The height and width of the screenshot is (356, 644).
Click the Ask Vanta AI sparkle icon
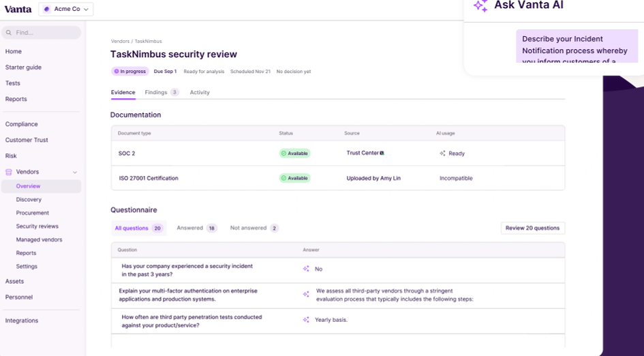[480, 6]
